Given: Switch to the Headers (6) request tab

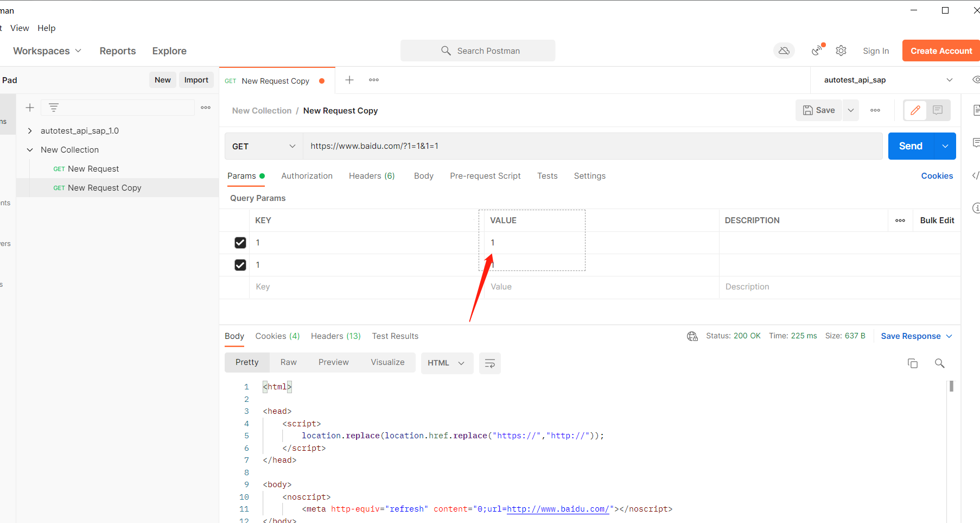Looking at the screenshot, I should pos(372,176).
